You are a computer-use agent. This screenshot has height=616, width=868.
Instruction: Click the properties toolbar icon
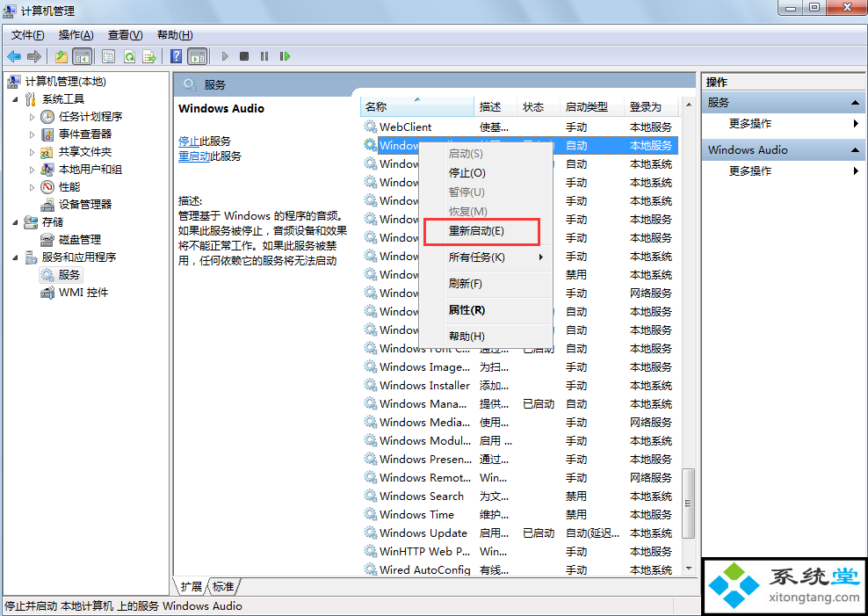(x=109, y=56)
